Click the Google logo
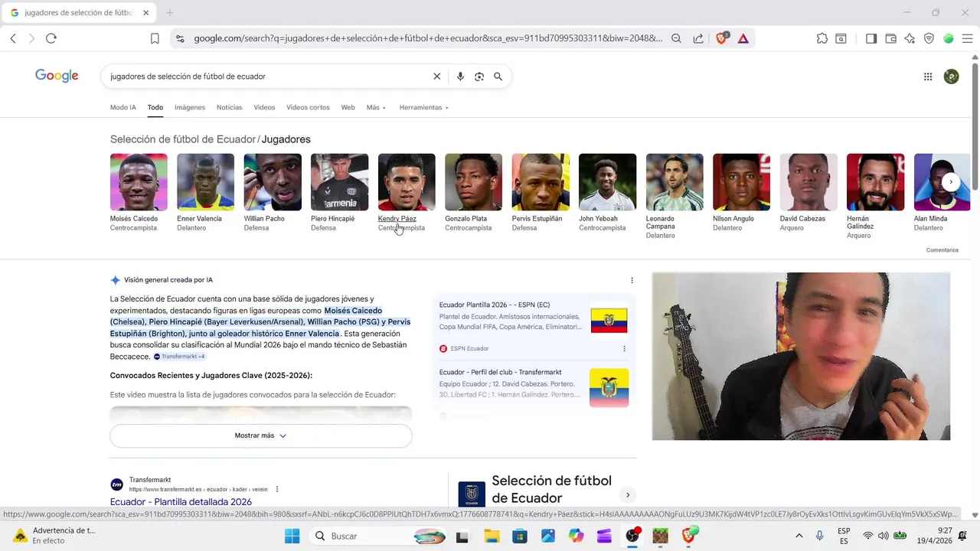Image resolution: width=980 pixels, height=551 pixels. point(57,76)
